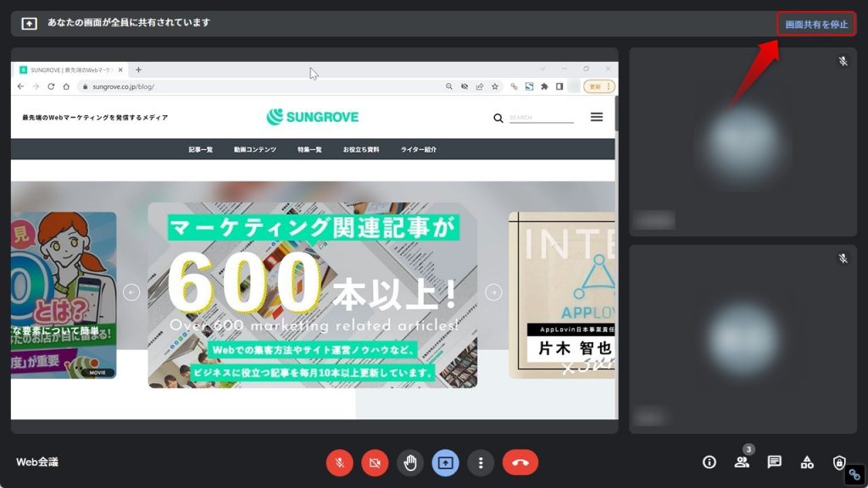The height and width of the screenshot is (488, 868).
Task: Click the site search magnifier icon
Action: [498, 118]
